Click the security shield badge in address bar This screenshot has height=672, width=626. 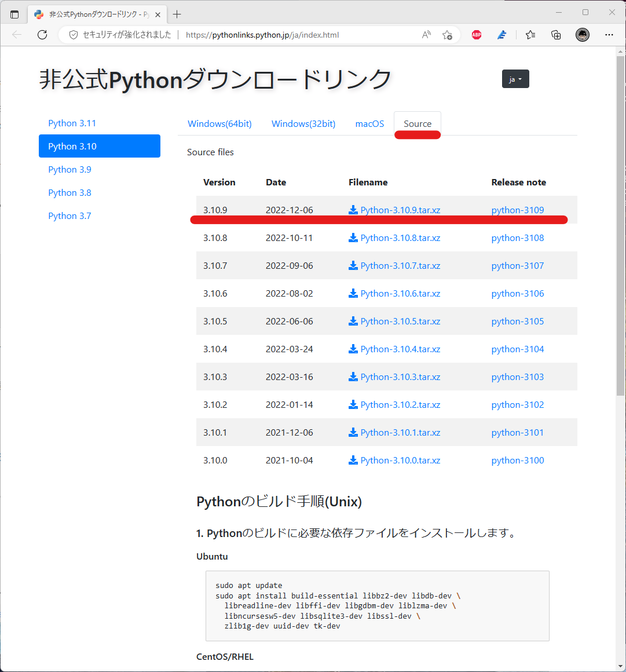(73, 34)
